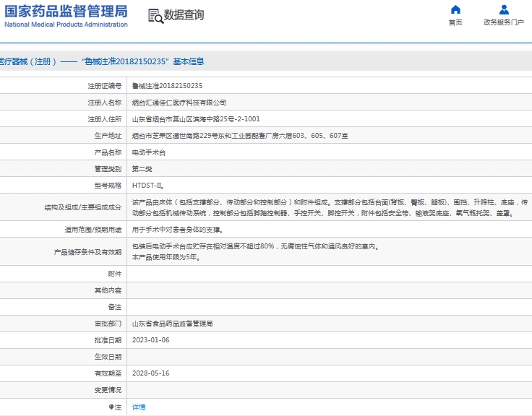Click the 适用范围/预期用途 label

coord(93,230)
